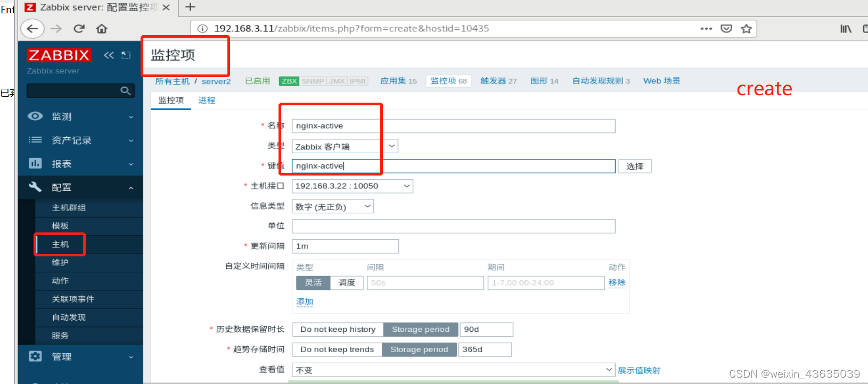Click the 添加 add interval link
Image resolution: width=868 pixels, height=384 pixels.
[x=305, y=302]
